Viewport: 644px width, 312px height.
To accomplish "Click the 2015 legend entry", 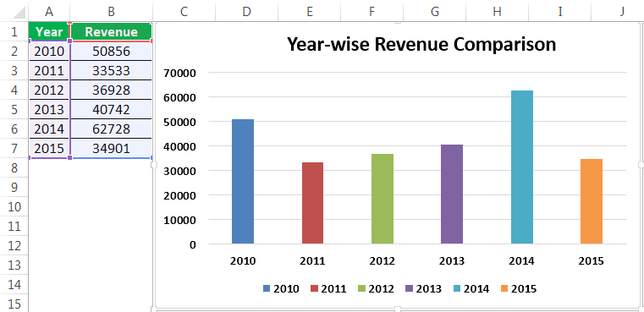I will (519, 288).
